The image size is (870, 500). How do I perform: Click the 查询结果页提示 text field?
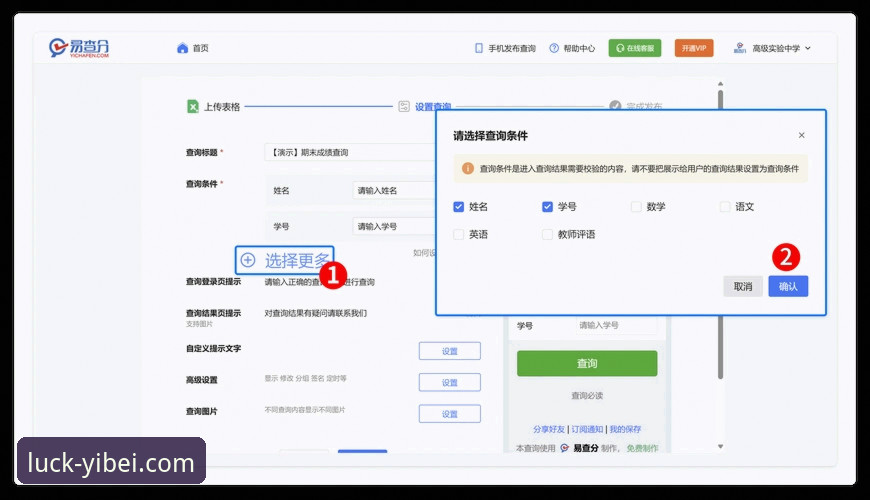point(316,313)
